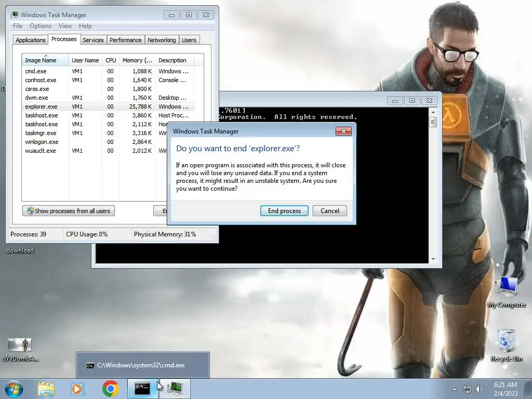The width and height of the screenshot is (532, 399).
Task: Click the CPU Usage: 0% status entry
Action: point(87,234)
